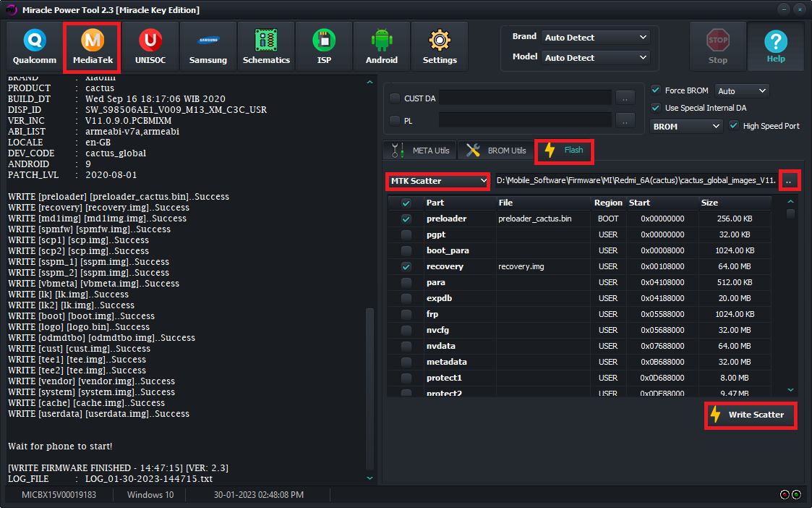Click the red status indicator light

pyautogui.click(x=785, y=494)
